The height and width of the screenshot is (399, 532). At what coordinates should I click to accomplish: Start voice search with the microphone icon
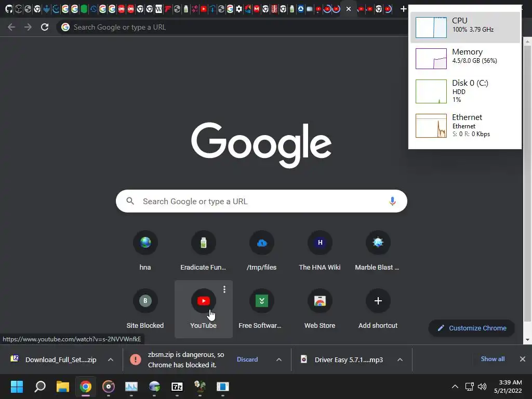coord(392,201)
